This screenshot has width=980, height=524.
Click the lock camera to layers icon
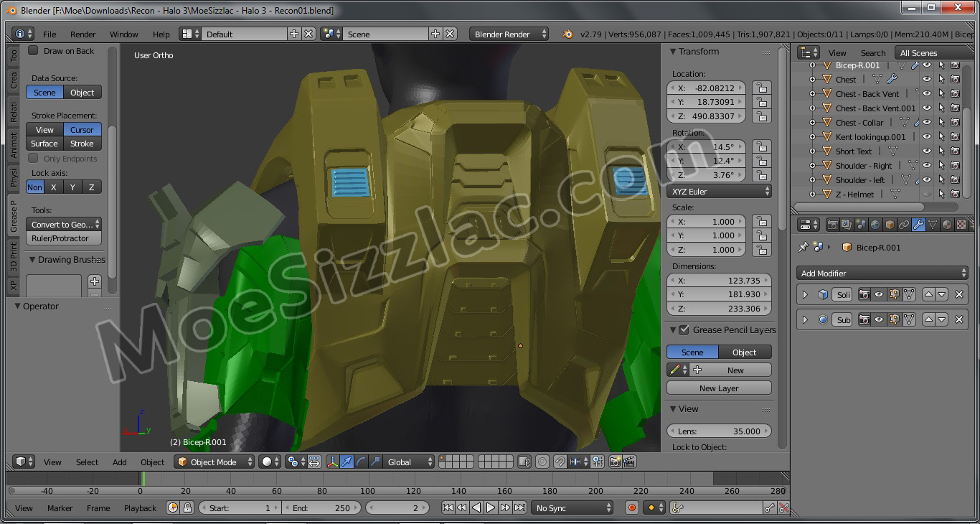click(x=524, y=462)
